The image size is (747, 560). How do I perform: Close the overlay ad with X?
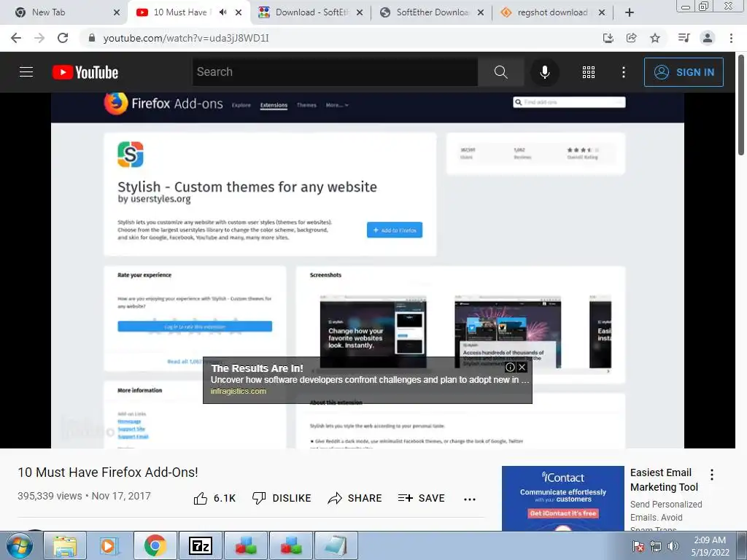coord(522,367)
